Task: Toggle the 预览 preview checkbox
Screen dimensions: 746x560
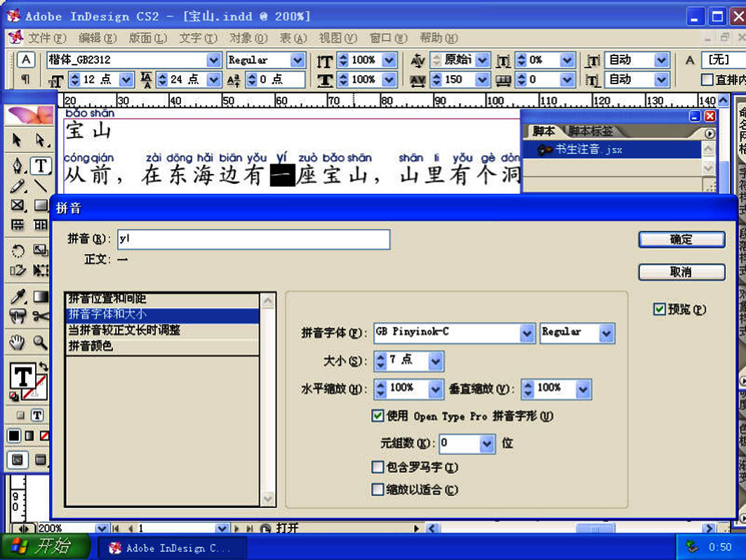Action: tap(659, 309)
